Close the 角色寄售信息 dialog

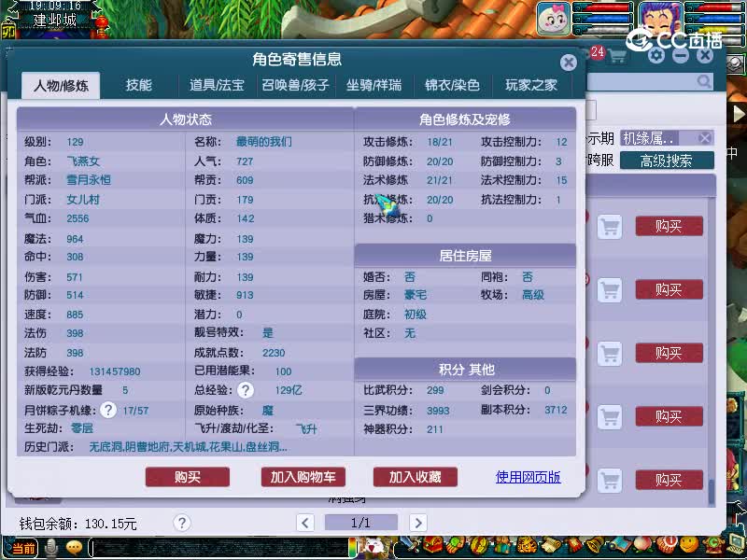tap(568, 63)
